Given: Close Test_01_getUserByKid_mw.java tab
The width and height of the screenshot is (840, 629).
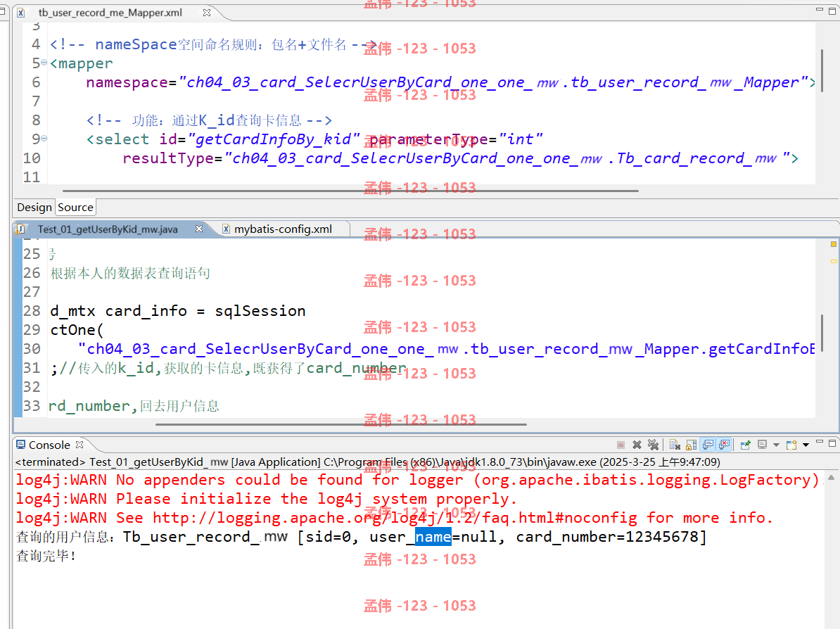Looking at the screenshot, I should (199, 229).
